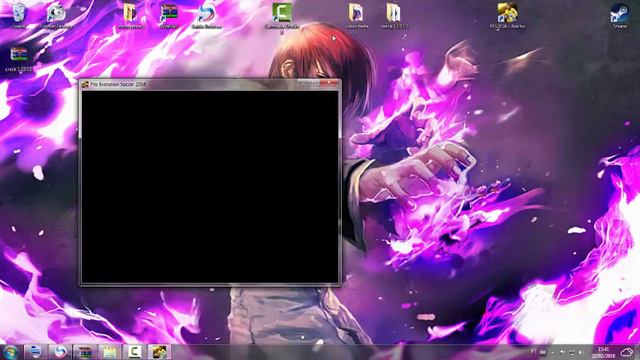Close the Pro Evolution Soccer 2016 window
Viewport: 640px width, 360px height.
click(x=329, y=83)
